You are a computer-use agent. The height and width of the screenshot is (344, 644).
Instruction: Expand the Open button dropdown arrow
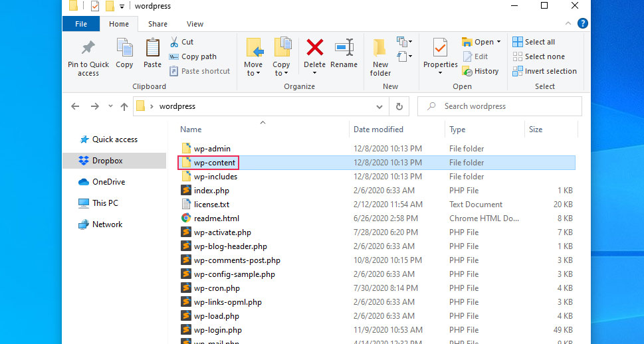[498, 42]
